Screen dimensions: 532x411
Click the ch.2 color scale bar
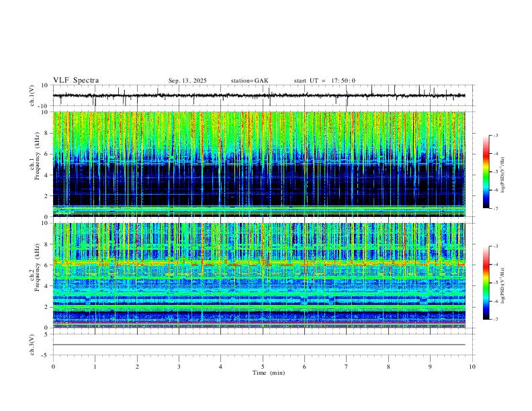(486, 283)
